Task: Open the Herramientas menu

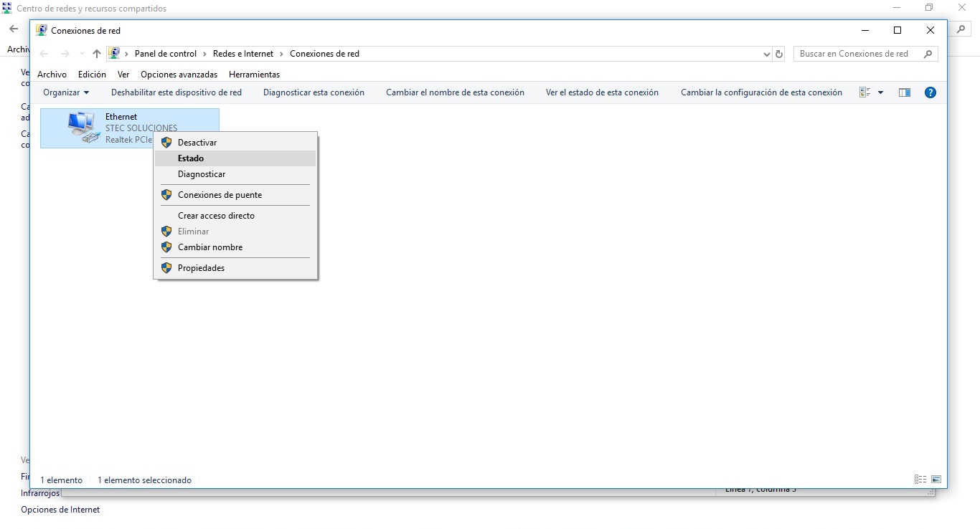Action: 254,75
